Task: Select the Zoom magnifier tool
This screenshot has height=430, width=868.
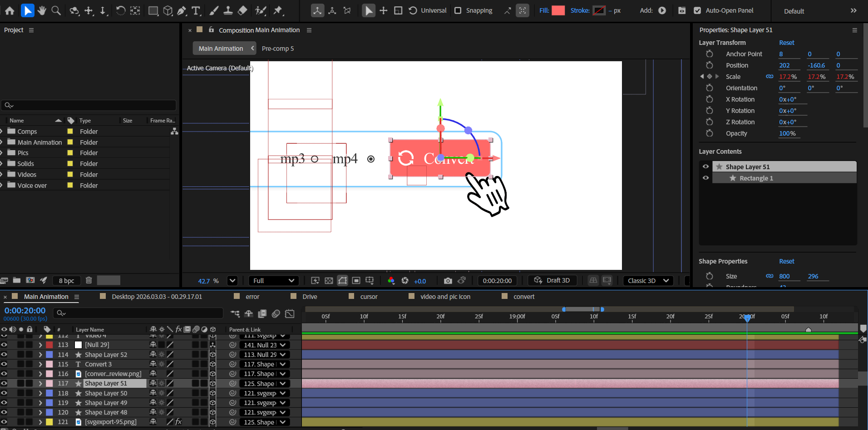Action: tap(56, 10)
